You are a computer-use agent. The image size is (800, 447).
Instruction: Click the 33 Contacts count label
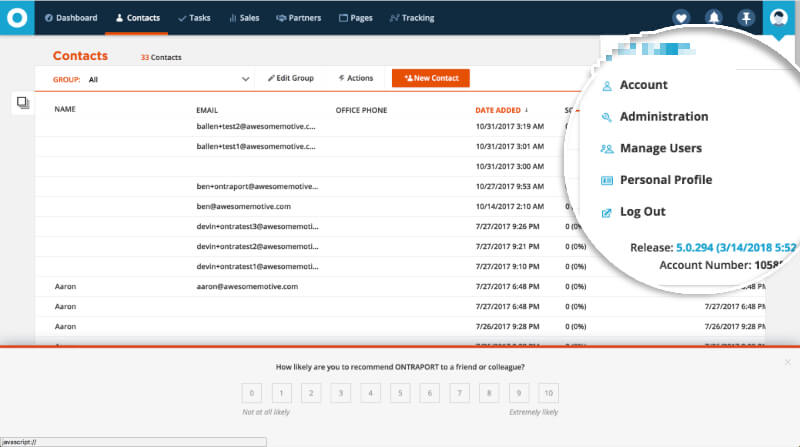[161, 57]
